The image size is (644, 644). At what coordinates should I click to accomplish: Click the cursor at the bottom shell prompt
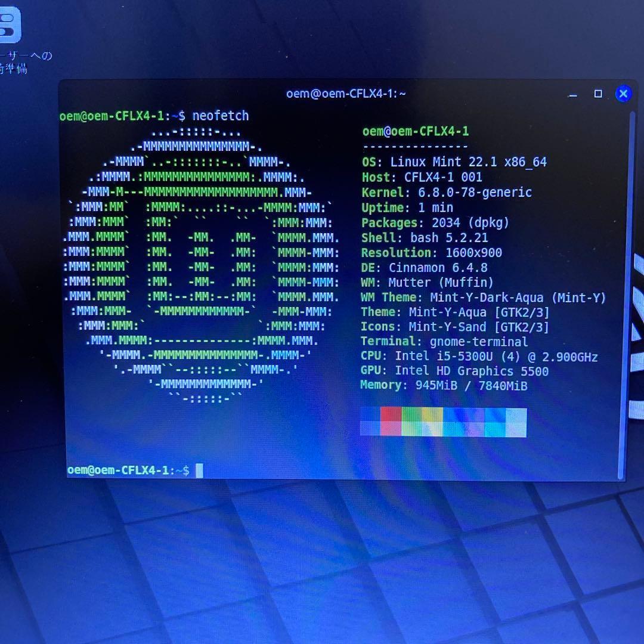point(199,470)
